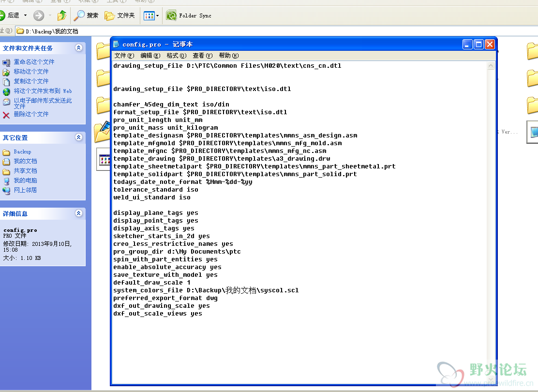Open Notepad 文件(F) menu
Viewport: 538px width, 392px height.
coord(124,56)
